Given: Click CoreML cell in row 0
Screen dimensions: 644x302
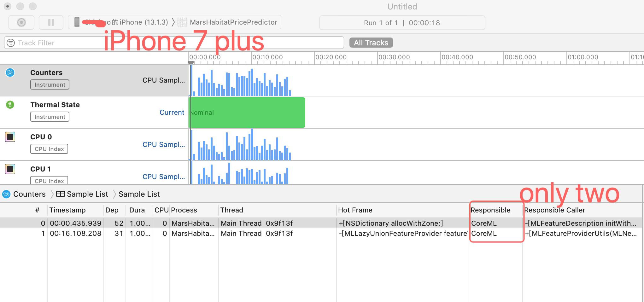Looking at the screenshot, I should pos(484,223).
